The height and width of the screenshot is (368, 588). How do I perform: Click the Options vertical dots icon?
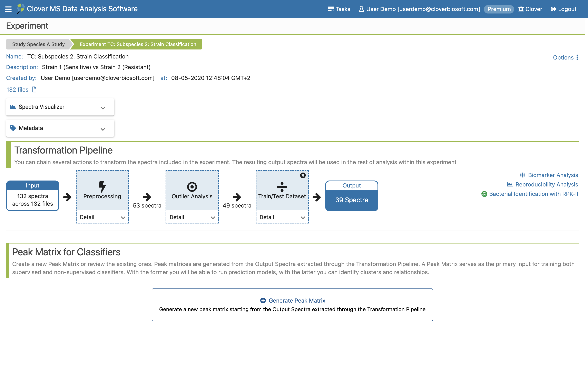click(577, 57)
